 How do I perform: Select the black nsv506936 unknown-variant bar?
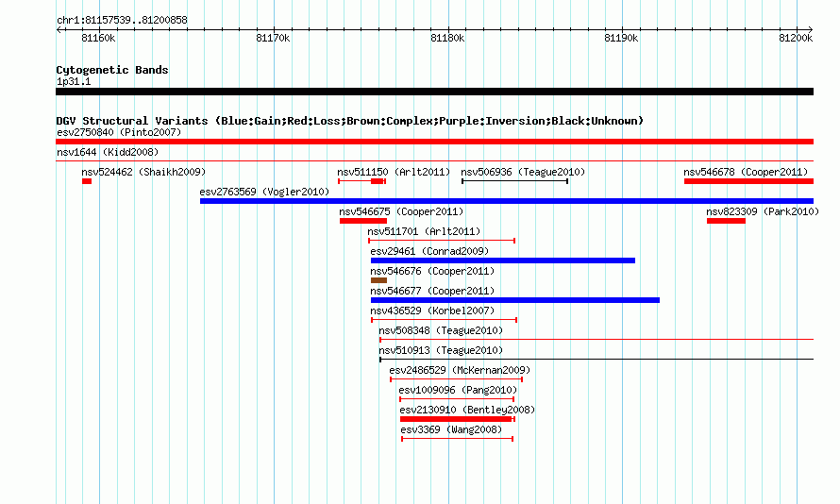tap(514, 181)
